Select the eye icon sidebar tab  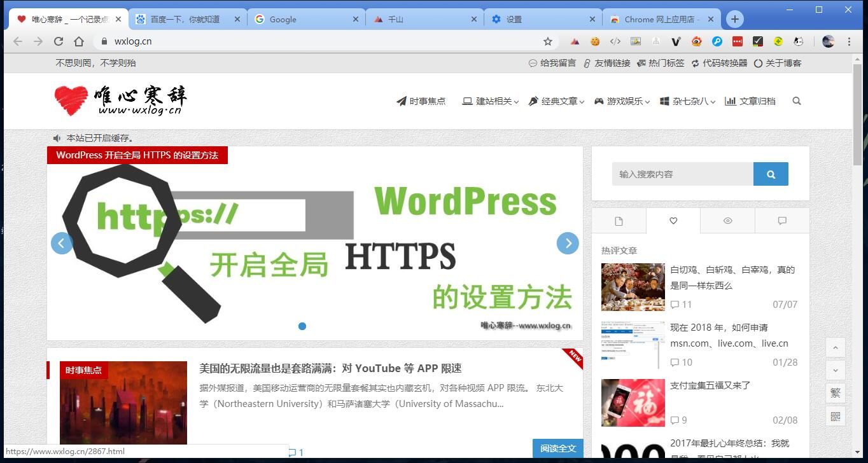pyautogui.click(x=727, y=221)
